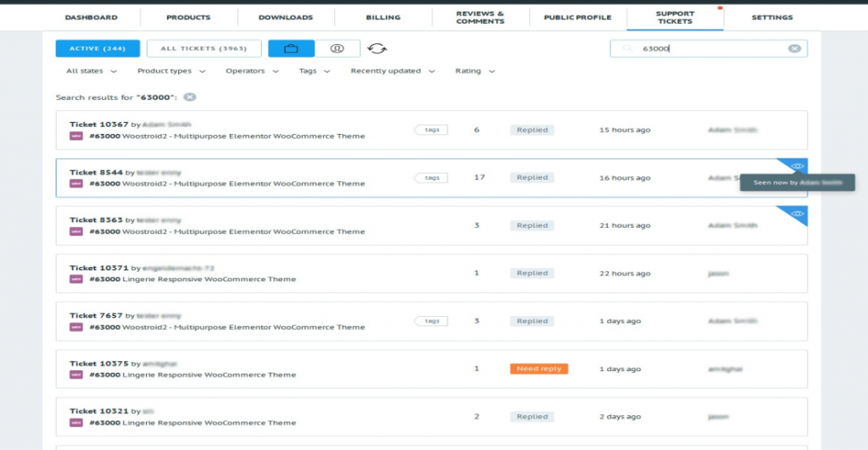Go to the Reviews & Comments tab

(x=480, y=17)
